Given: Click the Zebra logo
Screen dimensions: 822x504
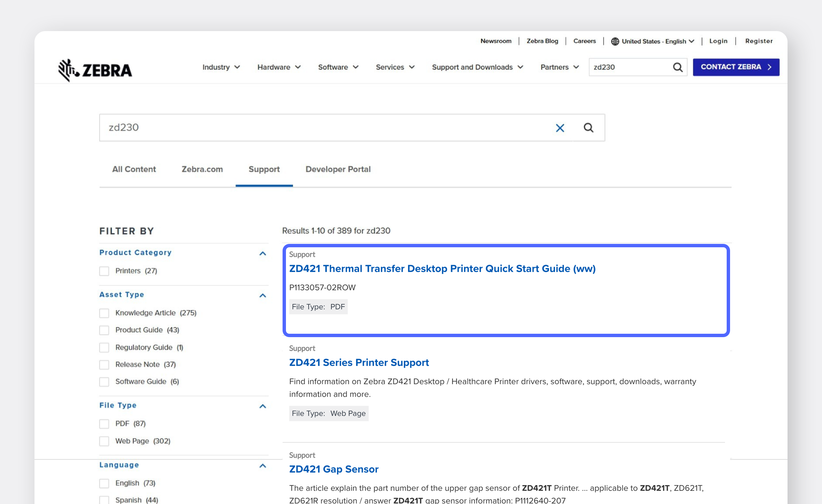Looking at the screenshot, I should click(x=95, y=70).
